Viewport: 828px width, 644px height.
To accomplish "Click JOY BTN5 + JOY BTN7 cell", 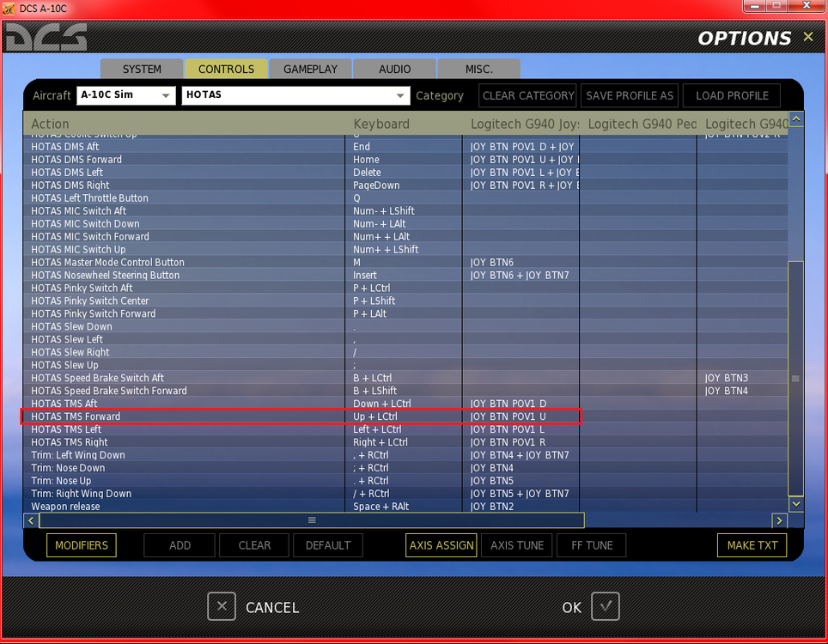I will tap(520, 494).
